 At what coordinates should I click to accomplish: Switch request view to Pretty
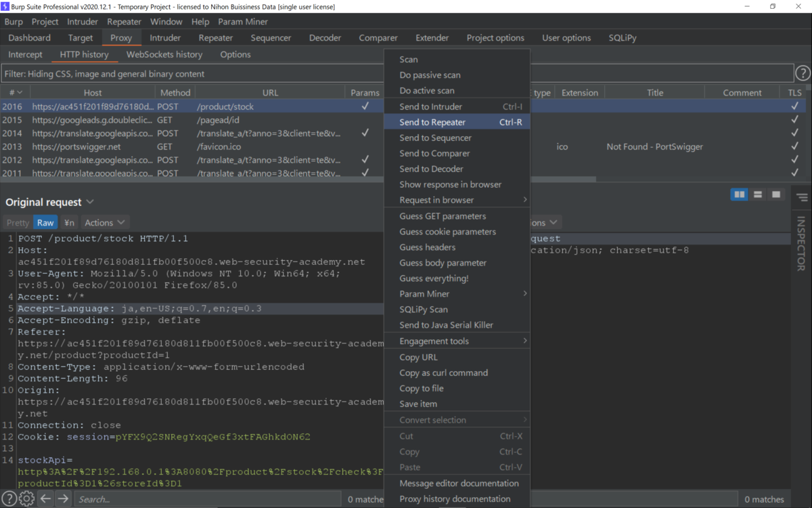click(x=18, y=222)
